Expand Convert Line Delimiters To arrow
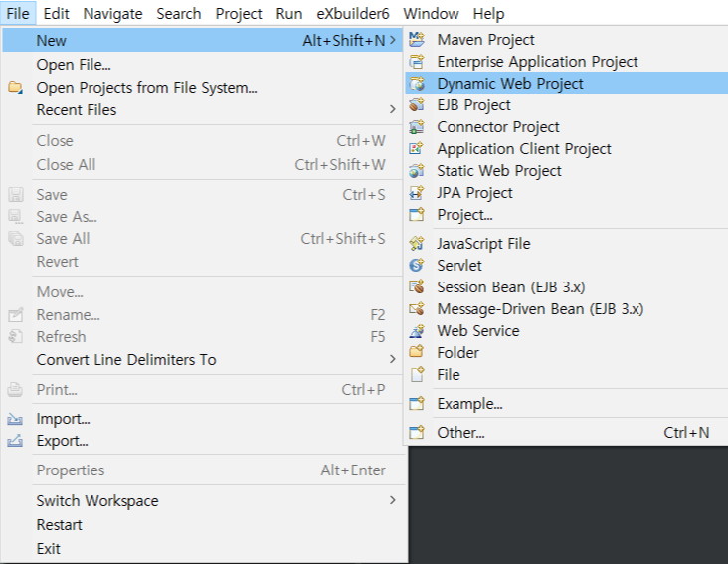The height and width of the screenshot is (564, 728). [393, 359]
